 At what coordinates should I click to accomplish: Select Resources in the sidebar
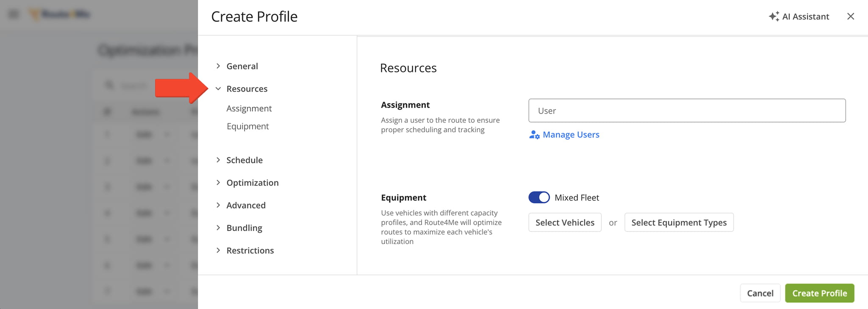247,89
